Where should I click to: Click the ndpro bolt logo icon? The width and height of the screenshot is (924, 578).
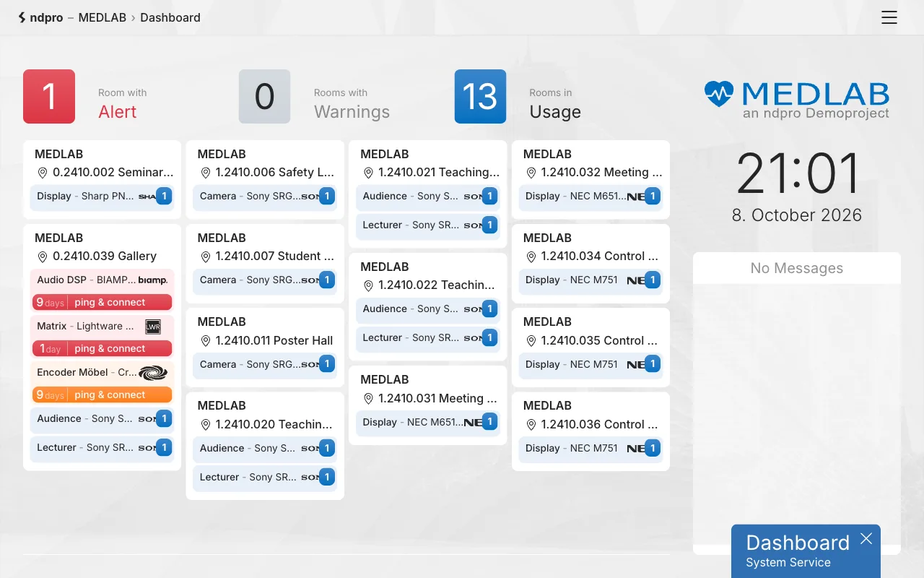(x=22, y=17)
